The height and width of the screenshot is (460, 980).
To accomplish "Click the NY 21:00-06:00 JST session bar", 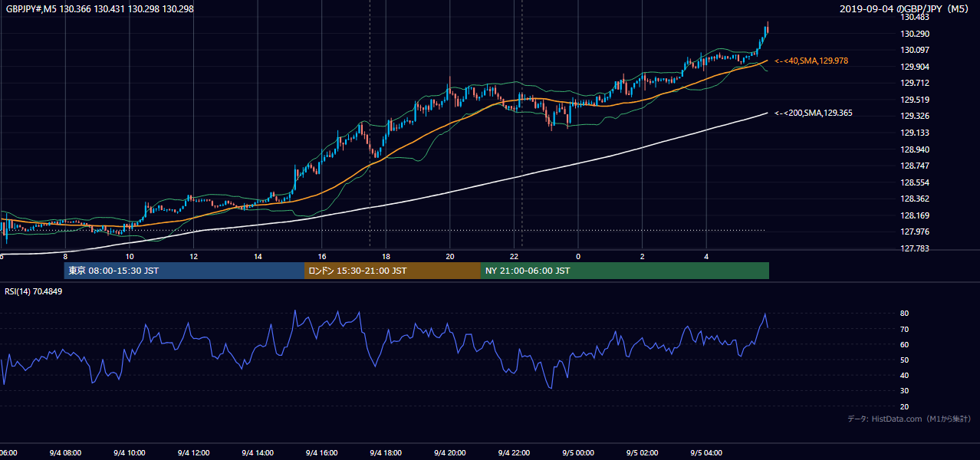I will [625, 271].
